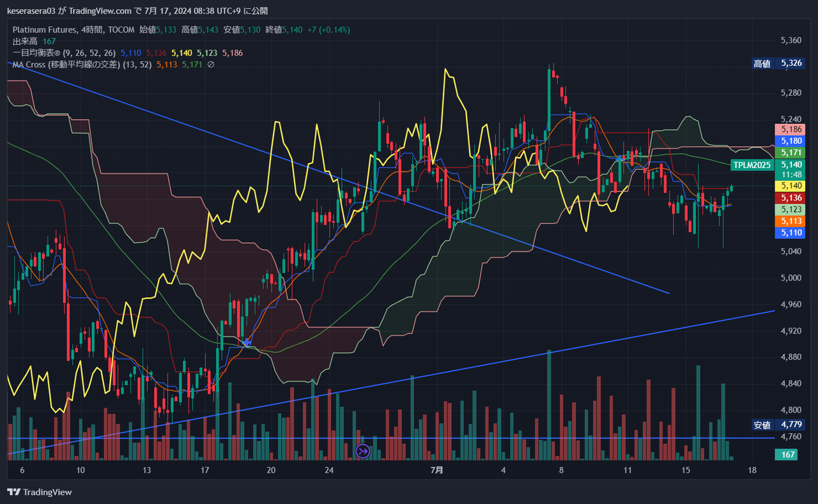Image resolution: width=818 pixels, height=504 pixels.
Task: Click the light green 5,123 price-axis tag
Action: (791, 210)
